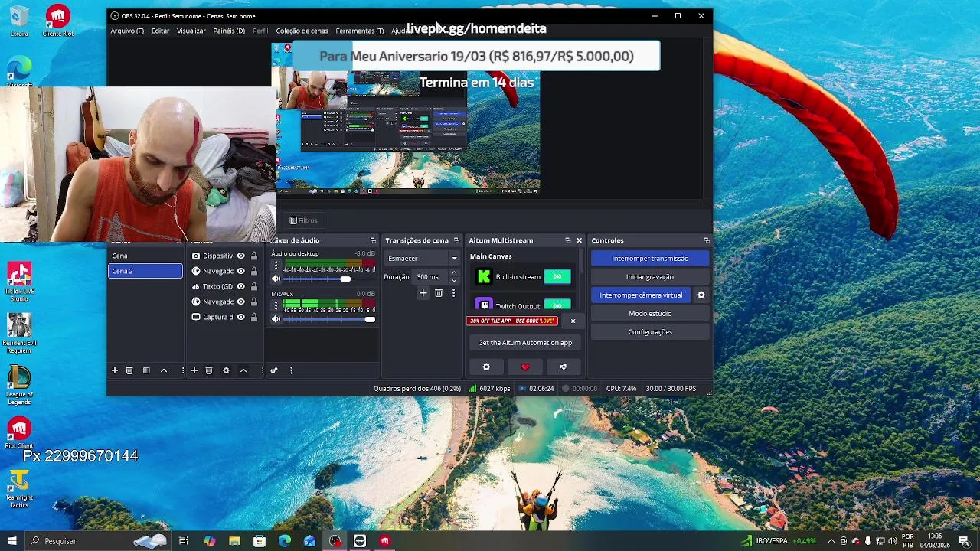This screenshot has height=551, width=980.
Task: Click Iniciar gravação button
Action: [x=650, y=277]
